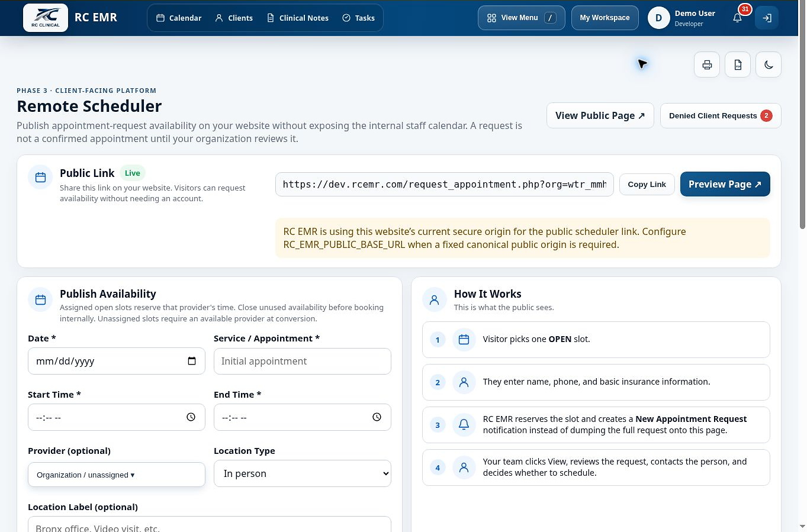This screenshot has height=532, width=807.
Task: Click the Service / Appointment input
Action: point(303,361)
